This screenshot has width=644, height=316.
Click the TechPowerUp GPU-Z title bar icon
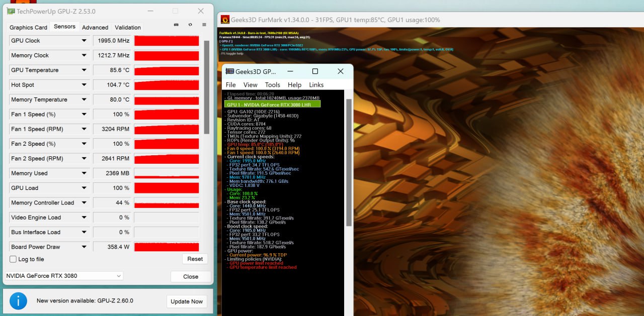point(10,11)
